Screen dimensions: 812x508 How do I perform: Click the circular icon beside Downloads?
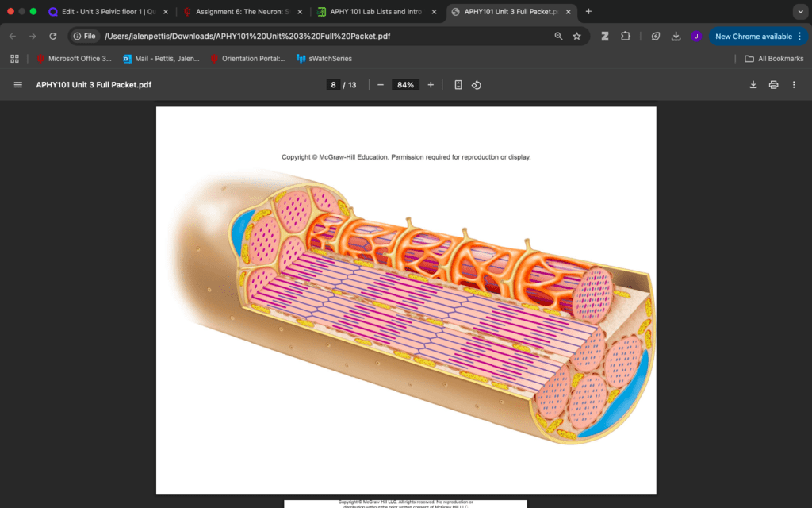point(656,37)
